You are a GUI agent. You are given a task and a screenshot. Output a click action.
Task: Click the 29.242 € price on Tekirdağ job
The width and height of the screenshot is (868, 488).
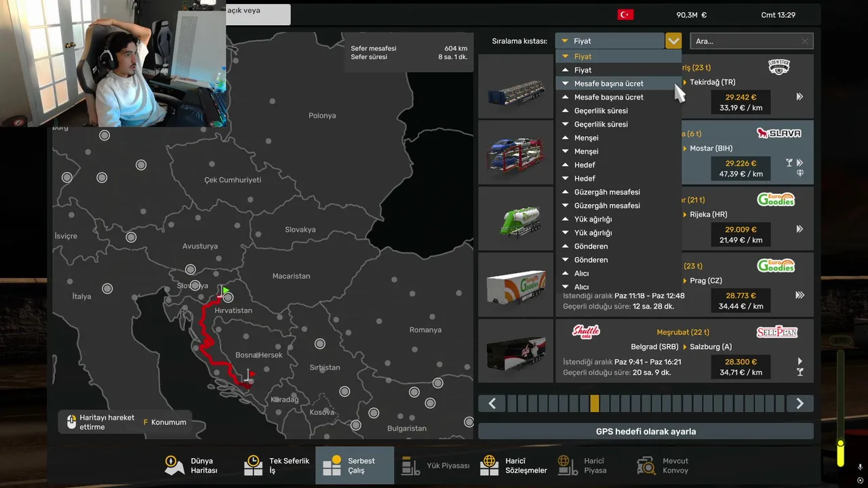[x=741, y=97]
